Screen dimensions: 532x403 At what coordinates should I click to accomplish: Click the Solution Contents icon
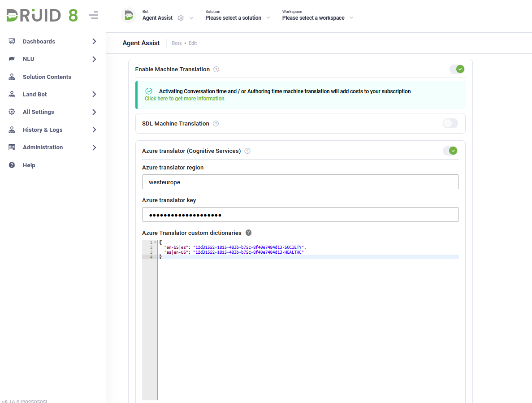point(12,77)
